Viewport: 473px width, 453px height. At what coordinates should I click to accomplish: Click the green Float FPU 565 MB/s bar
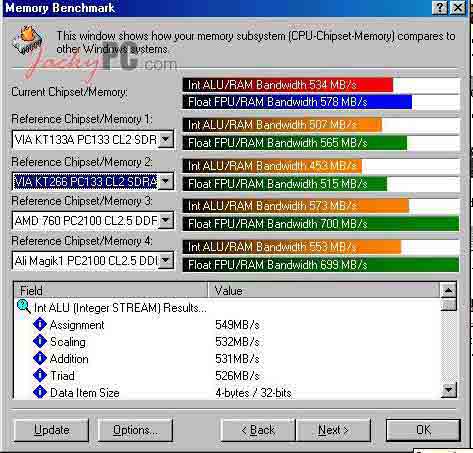[295, 143]
